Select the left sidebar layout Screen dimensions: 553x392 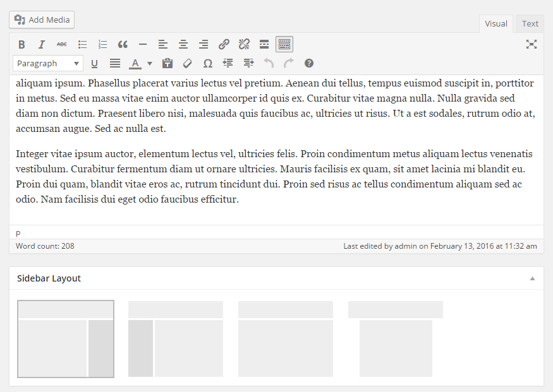[x=176, y=339]
